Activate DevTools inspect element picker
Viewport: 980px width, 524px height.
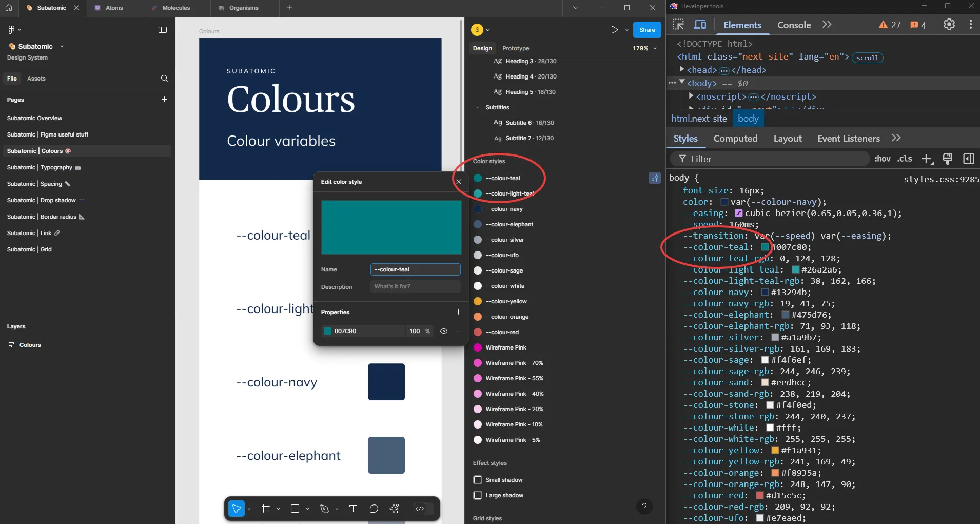point(678,25)
